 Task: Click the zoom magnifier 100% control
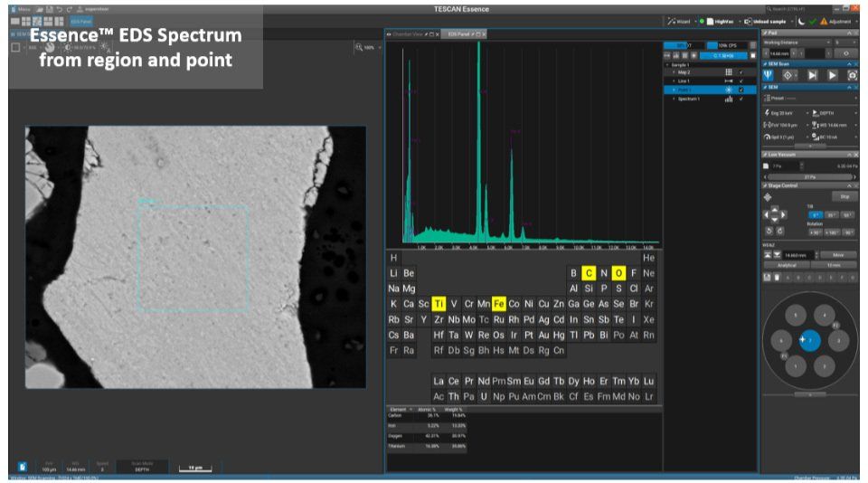[x=366, y=48]
